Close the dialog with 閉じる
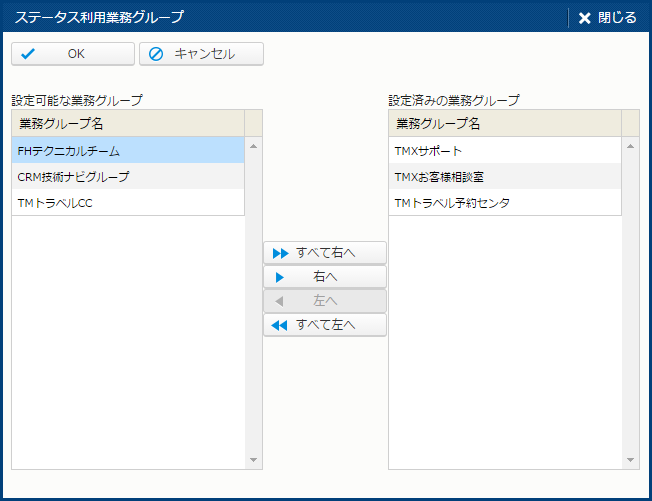652x501 pixels. (607, 17)
